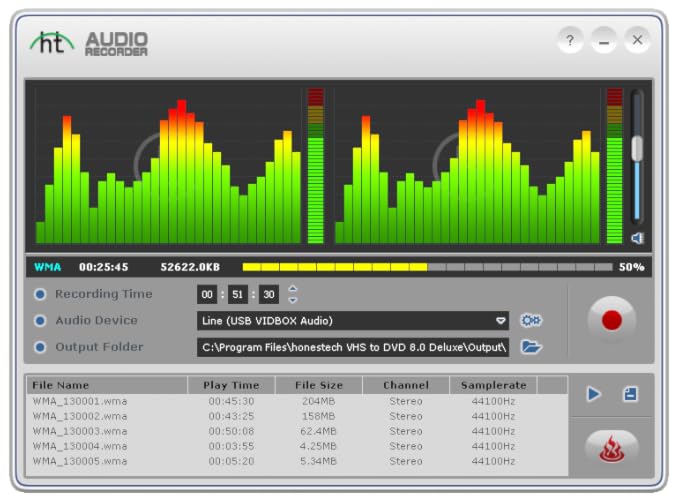
Task: Sort by Channel column header
Action: pyautogui.click(x=406, y=385)
